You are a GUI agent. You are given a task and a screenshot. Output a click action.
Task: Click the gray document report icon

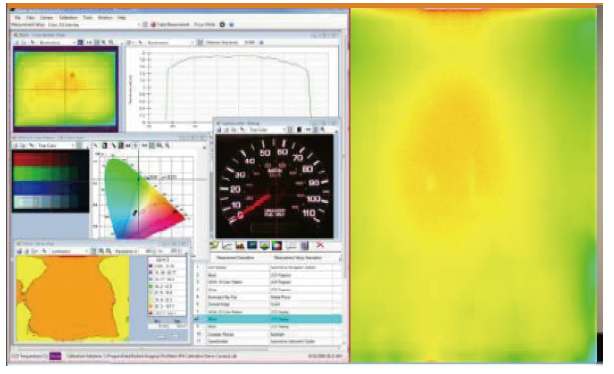click(x=305, y=246)
